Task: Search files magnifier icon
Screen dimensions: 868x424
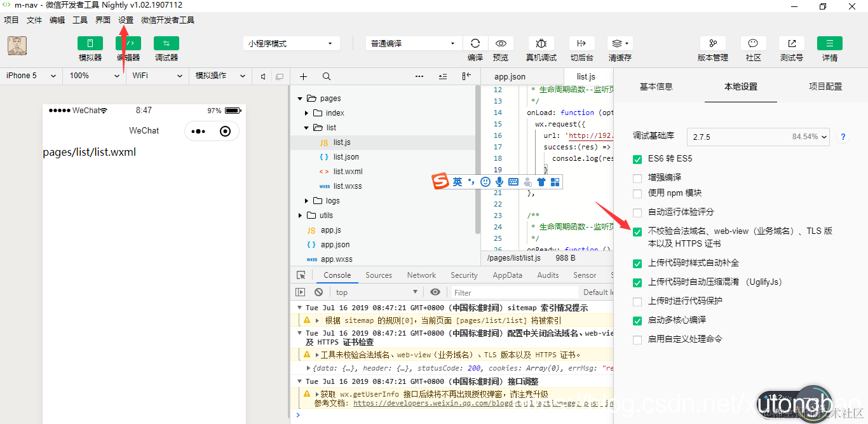Action: (x=326, y=76)
